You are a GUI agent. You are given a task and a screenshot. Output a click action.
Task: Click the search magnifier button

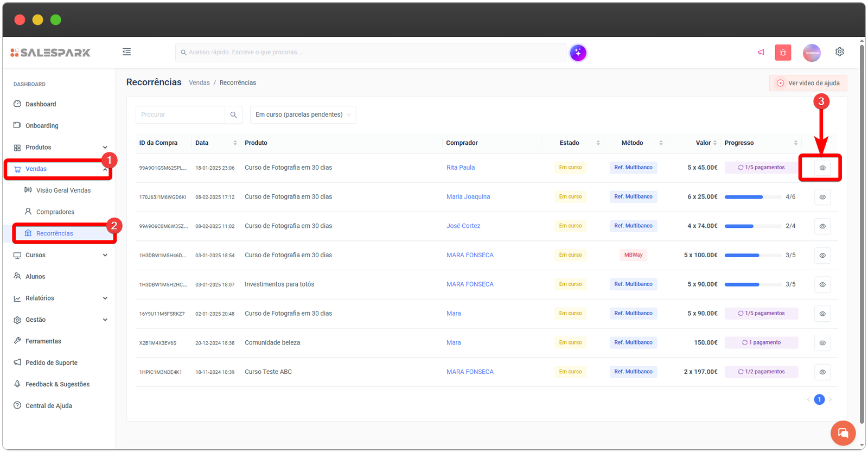click(x=233, y=115)
